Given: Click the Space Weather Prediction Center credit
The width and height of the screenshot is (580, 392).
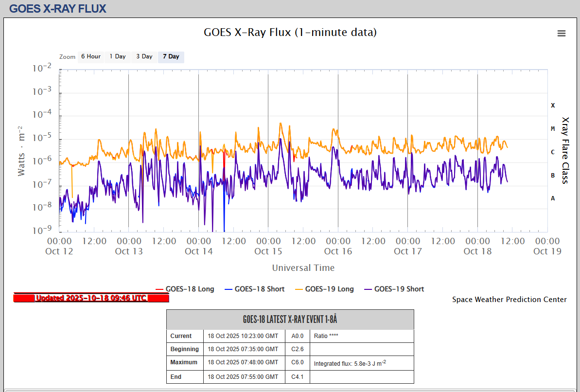Looking at the screenshot, I should pos(509,300).
